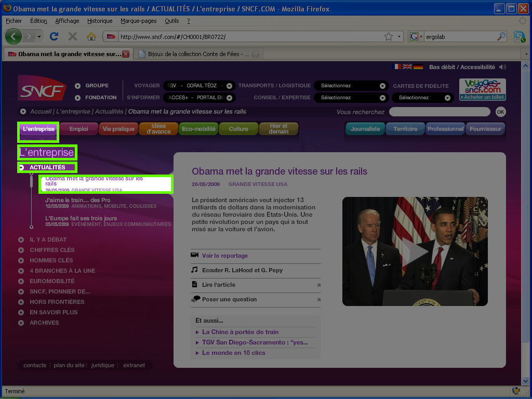The width and height of the screenshot is (532, 399).
Task: Click the Skype extension icon in toolbar
Action: [519, 36]
